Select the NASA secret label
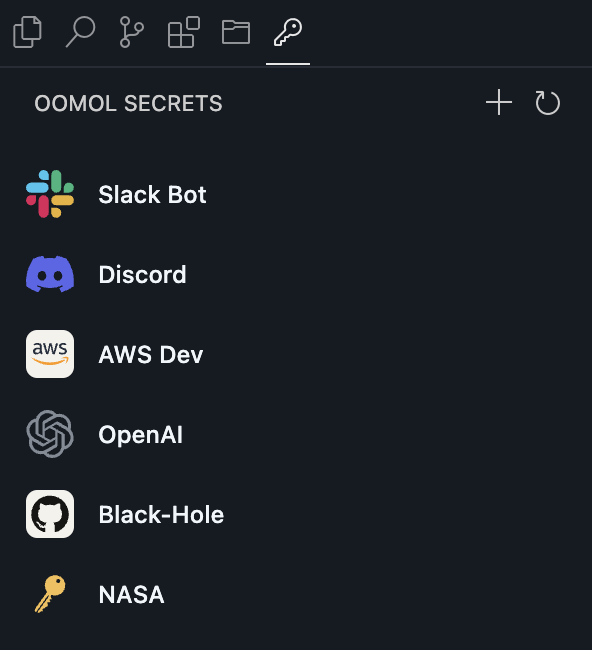This screenshot has width=592, height=650. tap(131, 594)
